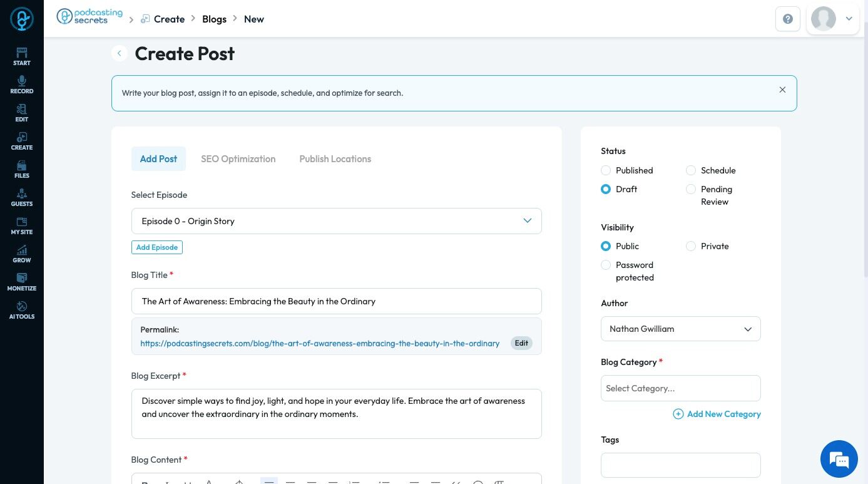Open the user profile menu
The width and height of the screenshot is (868, 484).
pyautogui.click(x=832, y=19)
